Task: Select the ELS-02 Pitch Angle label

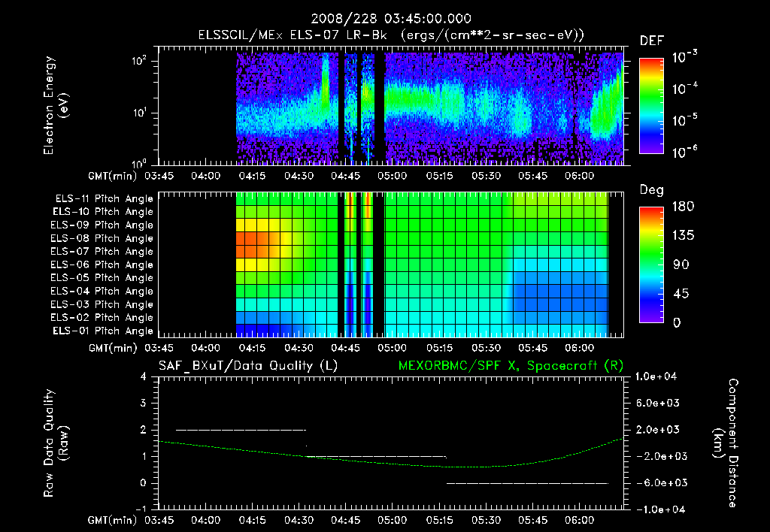Action: click(102, 318)
